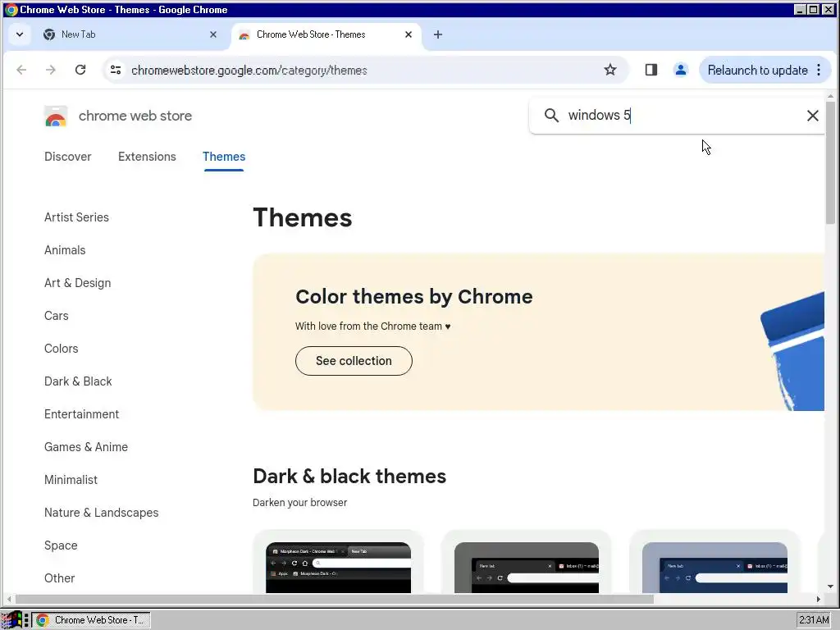The image size is (840, 630).
Task: Select the Space category
Action: [61, 546]
